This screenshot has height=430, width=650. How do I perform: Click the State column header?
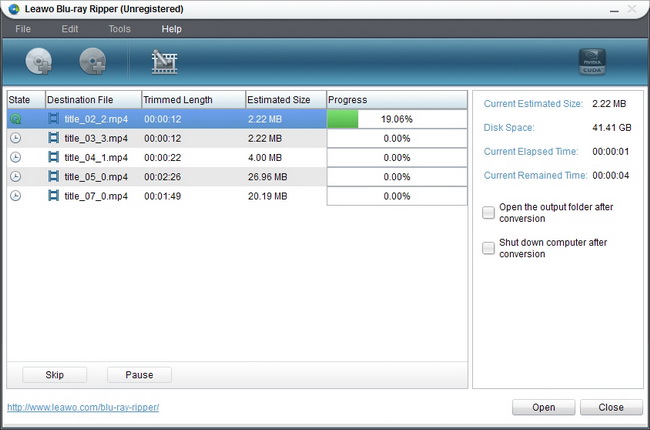[26, 100]
